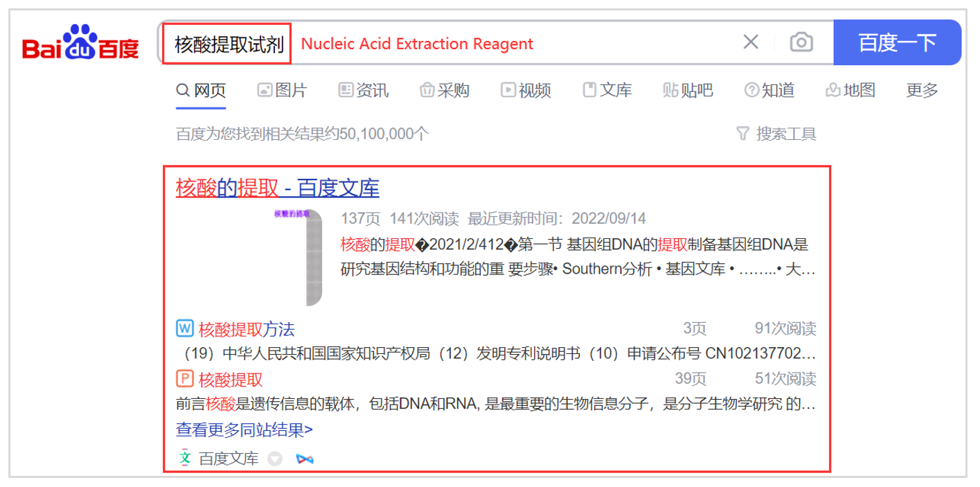Screen dimensions: 980x487
Task: Open the 视频 tab
Action: click(x=526, y=90)
